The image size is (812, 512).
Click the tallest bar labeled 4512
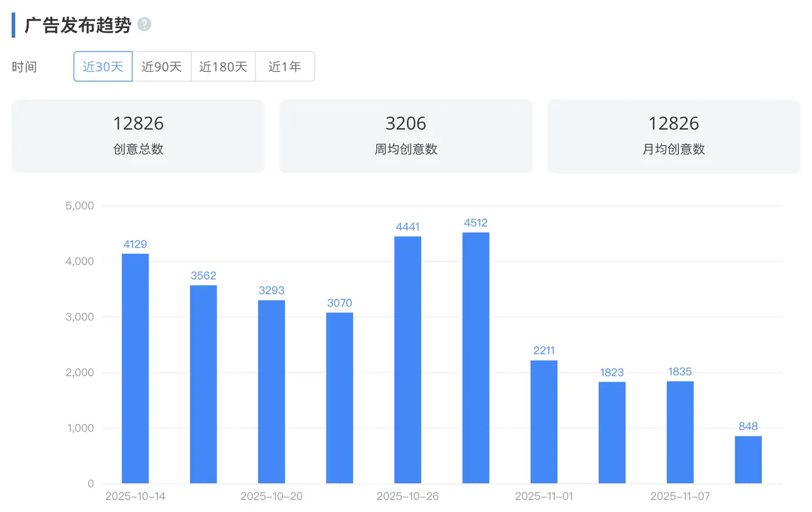pos(476,358)
